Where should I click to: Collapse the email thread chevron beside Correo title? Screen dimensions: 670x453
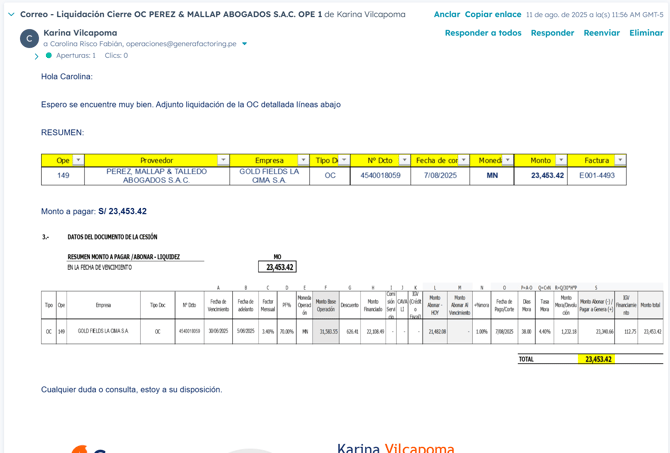[x=11, y=15]
